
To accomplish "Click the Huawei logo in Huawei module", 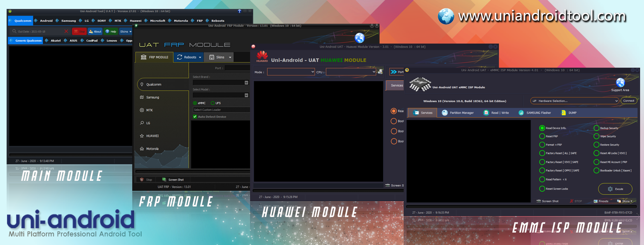I will [x=262, y=56].
